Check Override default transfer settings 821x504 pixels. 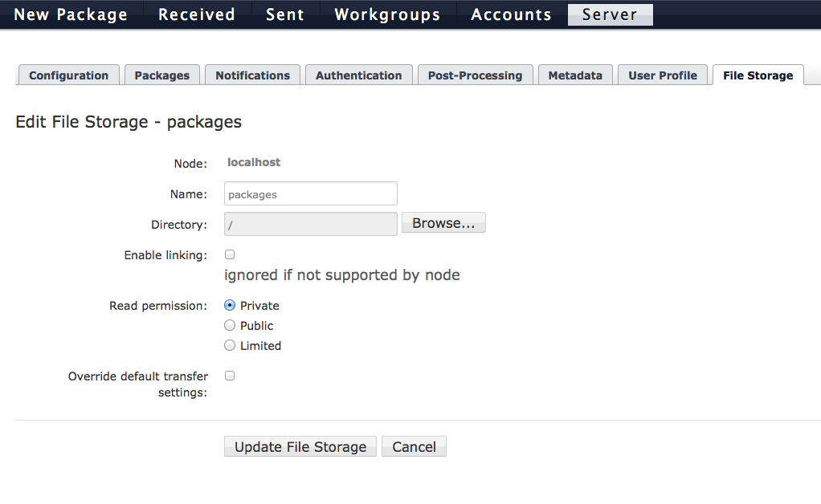coord(230,376)
